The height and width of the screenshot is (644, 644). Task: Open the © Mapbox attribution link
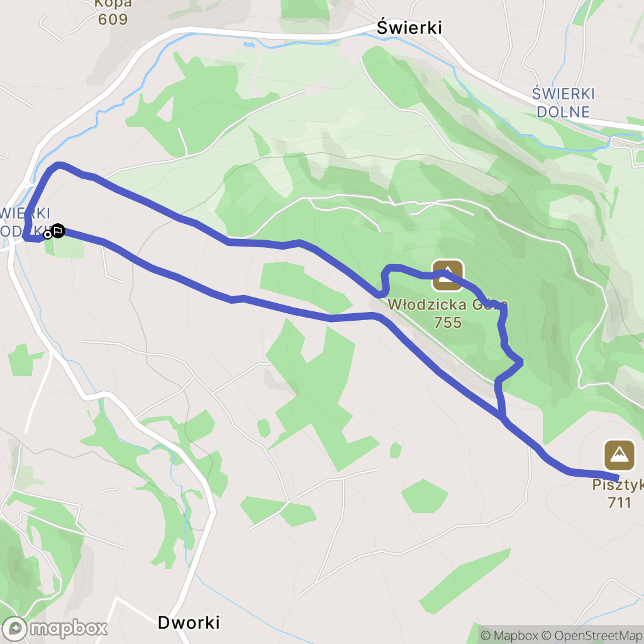click(509, 635)
